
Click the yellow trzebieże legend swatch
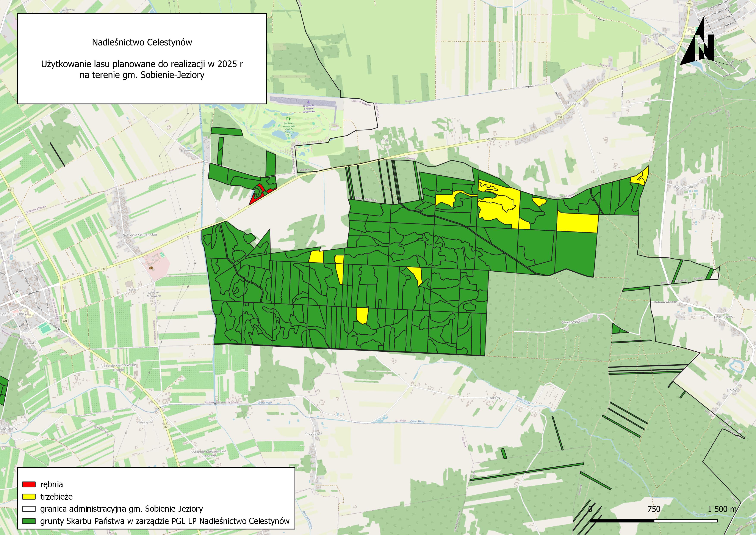point(29,496)
